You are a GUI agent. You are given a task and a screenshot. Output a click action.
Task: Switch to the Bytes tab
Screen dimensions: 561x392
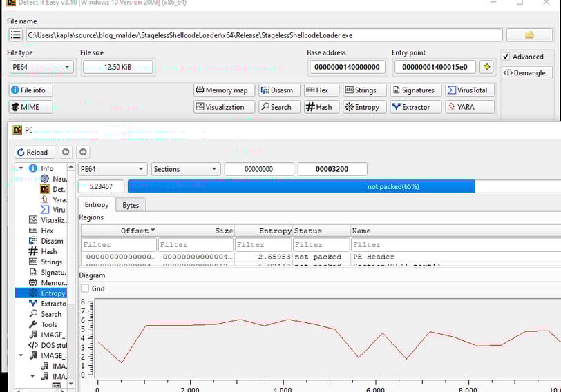[x=131, y=205]
